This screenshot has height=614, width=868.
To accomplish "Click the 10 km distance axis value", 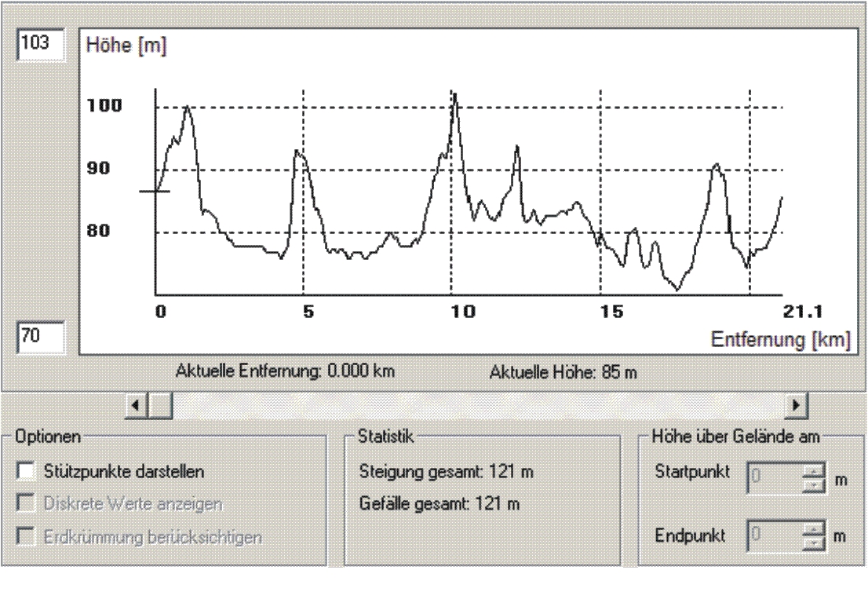I will (x=463, y=312).
